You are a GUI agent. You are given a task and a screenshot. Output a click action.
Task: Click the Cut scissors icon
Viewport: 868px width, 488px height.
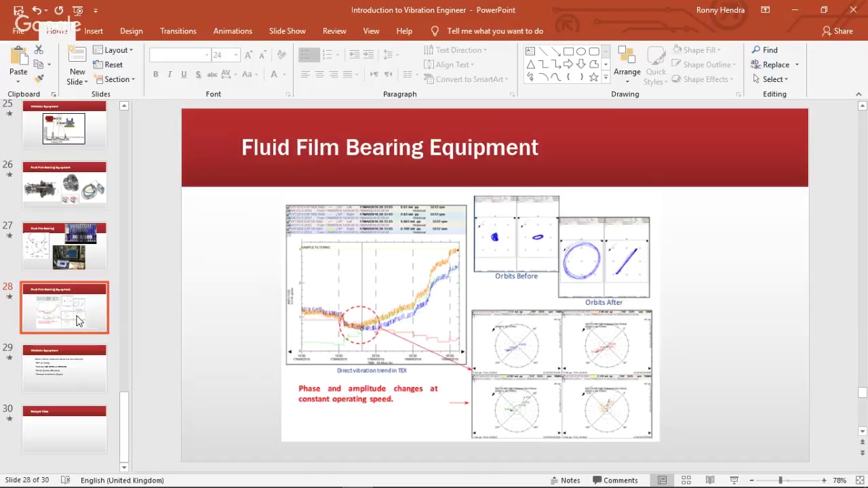tap(39, 50)
